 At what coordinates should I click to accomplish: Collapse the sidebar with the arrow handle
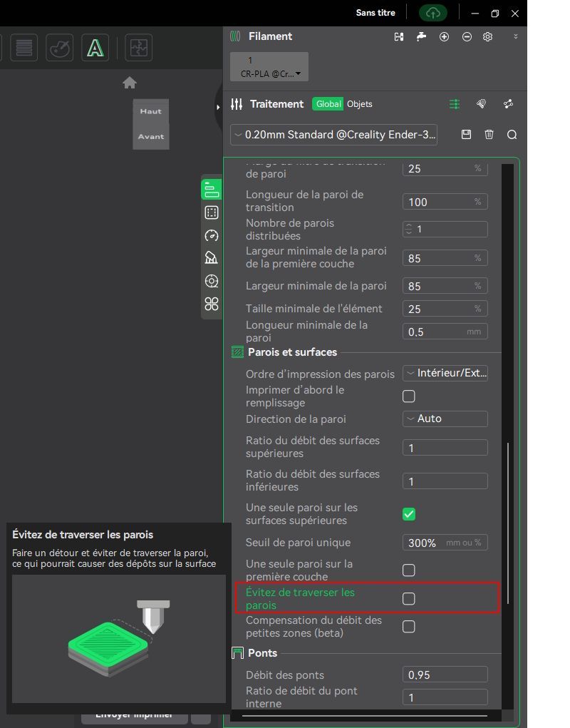(x=218, y=107)
